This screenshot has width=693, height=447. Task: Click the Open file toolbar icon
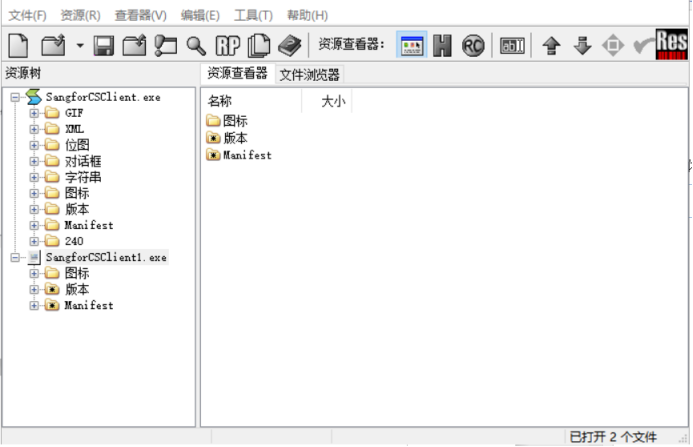[x=53, y=45]
